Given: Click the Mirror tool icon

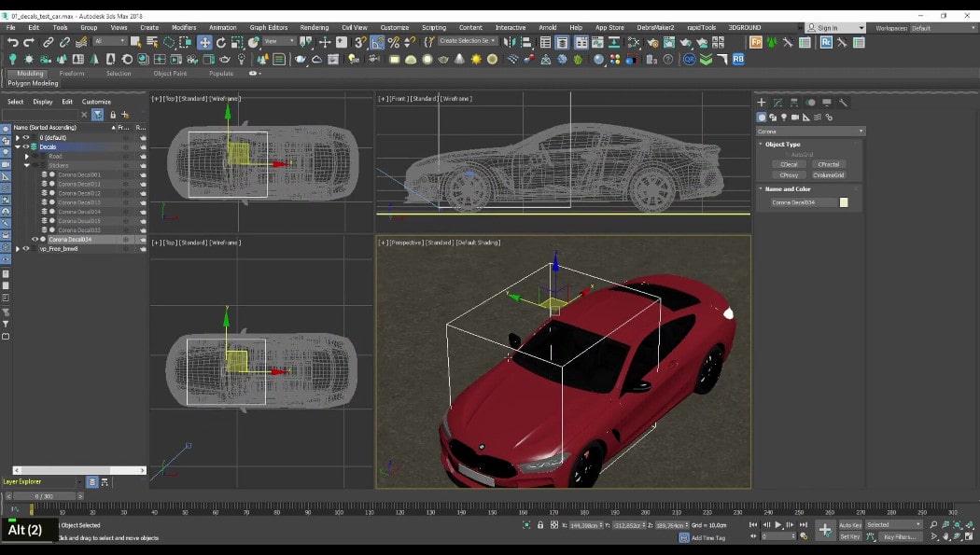Looking at the screenshot, I should 510,43.
